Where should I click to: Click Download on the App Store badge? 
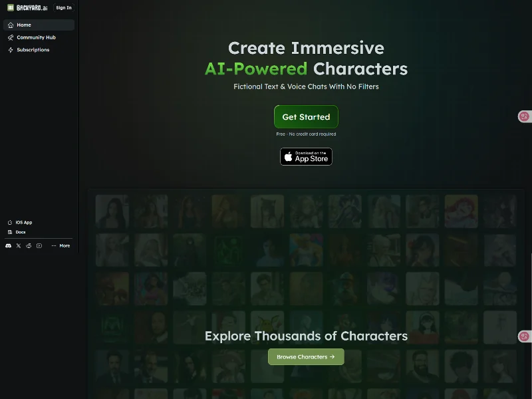point(306,156)
